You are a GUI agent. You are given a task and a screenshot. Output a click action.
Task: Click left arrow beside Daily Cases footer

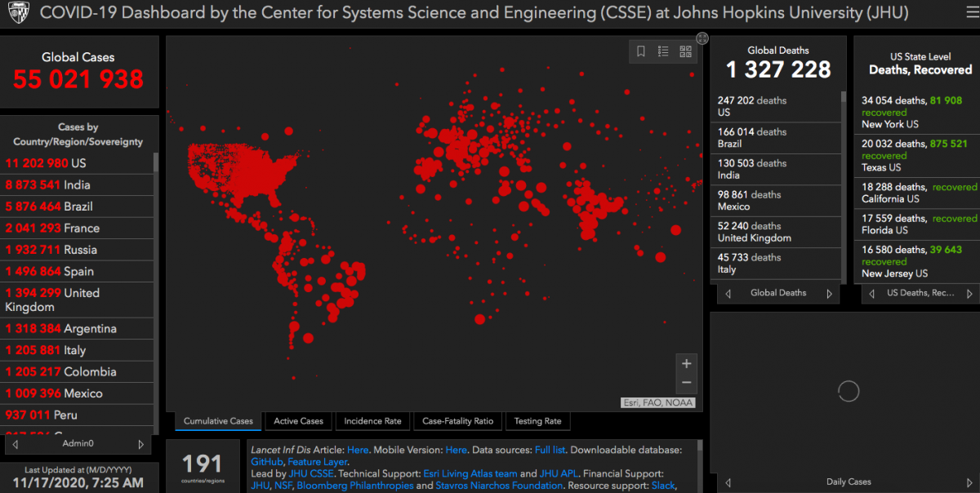(728, 482)
